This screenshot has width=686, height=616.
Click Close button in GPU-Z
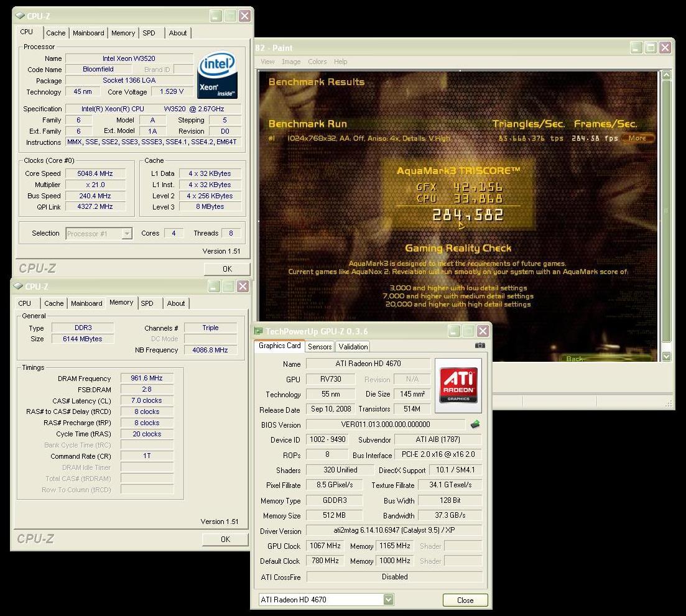[x=465, y=600]
